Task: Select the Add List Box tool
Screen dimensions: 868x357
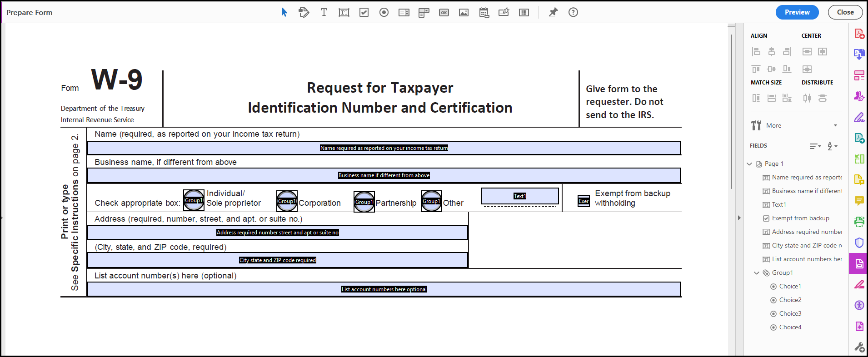Action: tap(404, 12)
